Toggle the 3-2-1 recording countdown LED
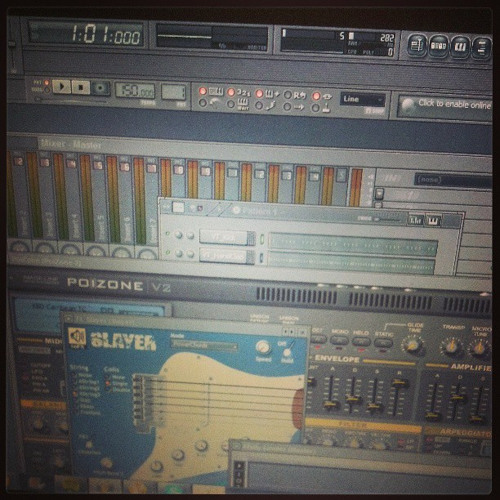This screenshot has height=500, width=500. (x=231, y=92)
